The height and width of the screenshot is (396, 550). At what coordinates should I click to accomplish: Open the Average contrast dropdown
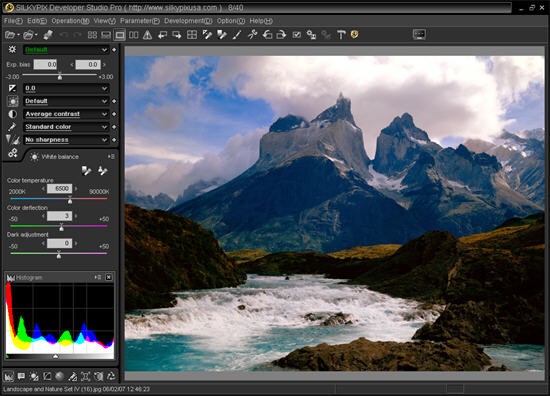(x=66, y=114)
